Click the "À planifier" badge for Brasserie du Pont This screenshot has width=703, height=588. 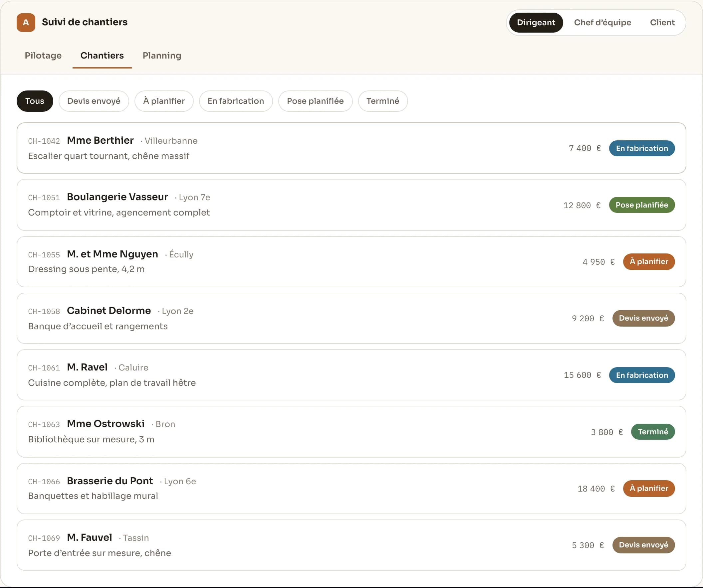tap(648, 488)
